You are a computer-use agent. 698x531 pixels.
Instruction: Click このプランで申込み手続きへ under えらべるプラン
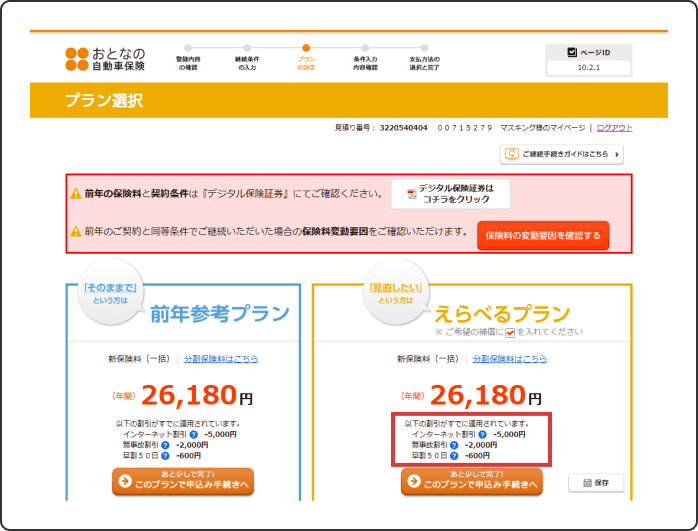click(472, 481)
